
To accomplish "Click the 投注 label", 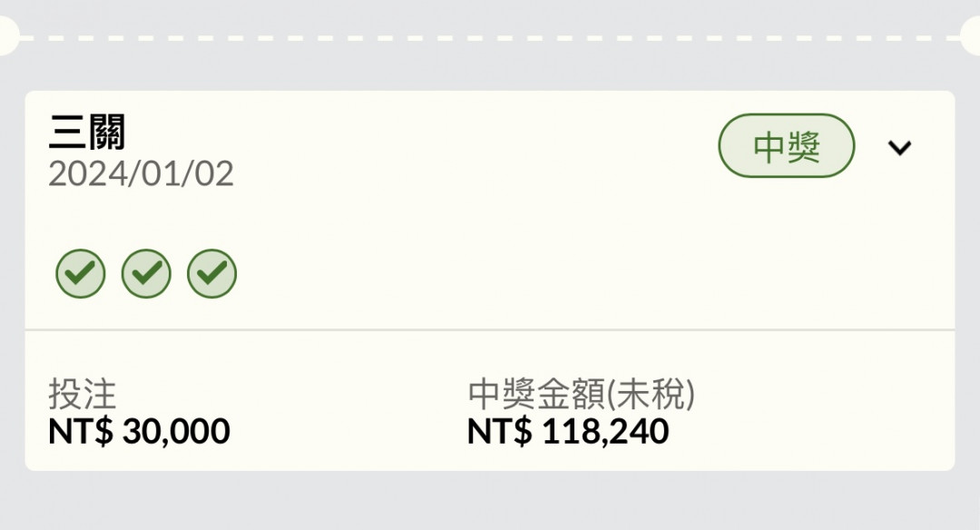I will pyautogui.click(x=83, y=394).
